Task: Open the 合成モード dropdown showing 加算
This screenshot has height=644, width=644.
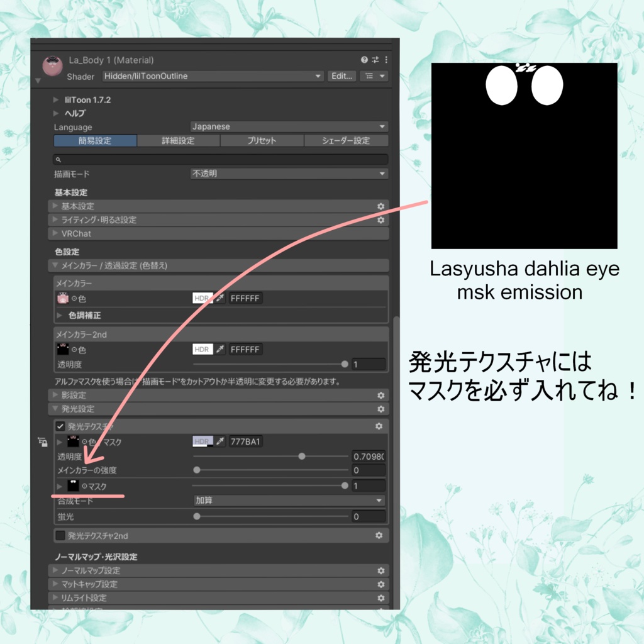Action: coord(289,501)
